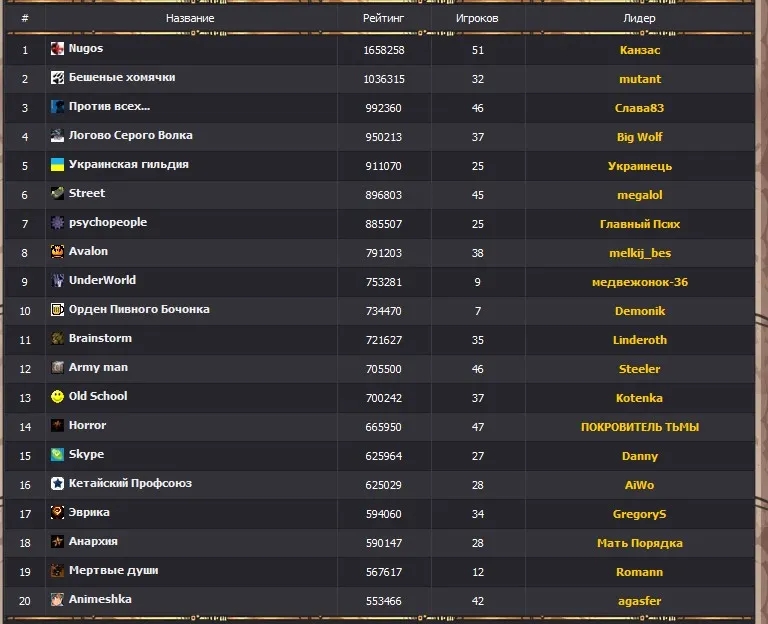The width and height of the screenshot is (768, 624).
Task: Open leader profile Украинець
Action: point(640,166)
